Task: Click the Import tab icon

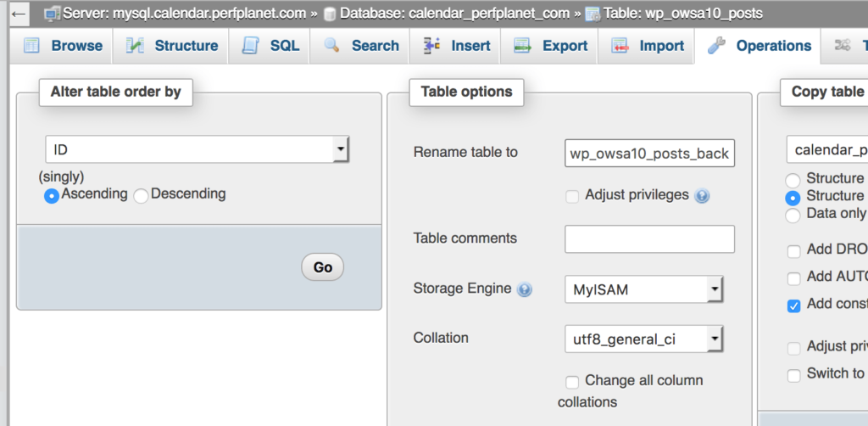Action: (620, 46)
